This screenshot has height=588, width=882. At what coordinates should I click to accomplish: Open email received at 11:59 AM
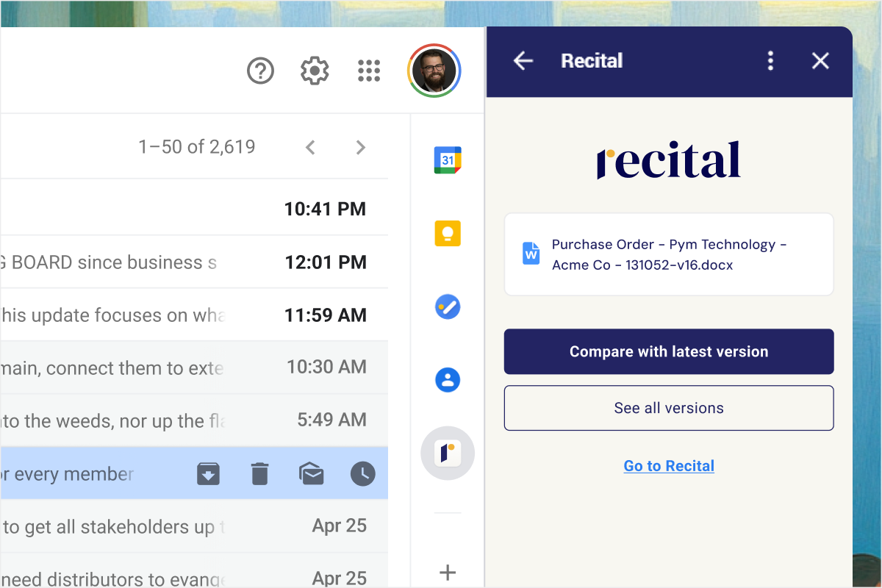coord(194,315)
